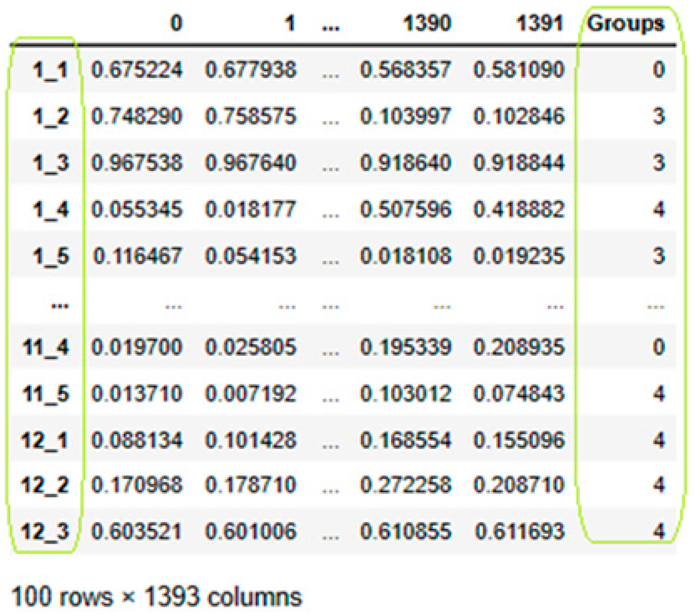Image resolution: width=700 pixels, height=615 pixels.
Task: Click the Groups column header
Action: pyautogui.click(x=625, y=23)
